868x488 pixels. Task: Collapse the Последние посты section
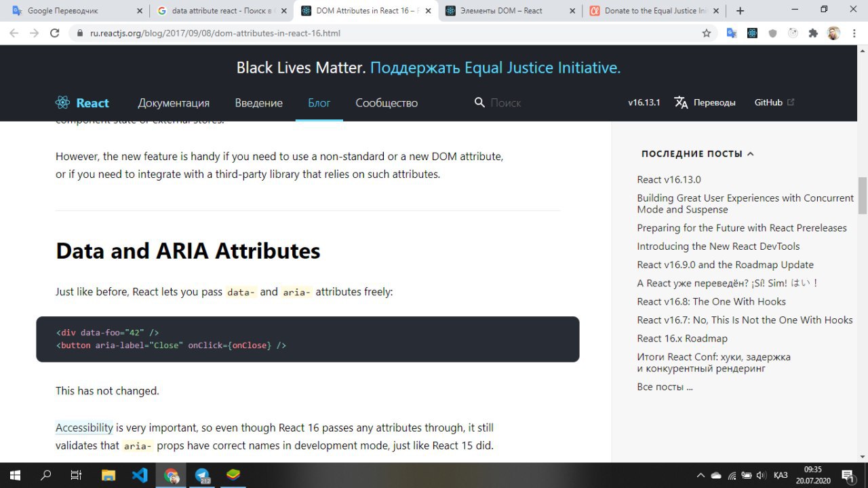tap(698, 154)
